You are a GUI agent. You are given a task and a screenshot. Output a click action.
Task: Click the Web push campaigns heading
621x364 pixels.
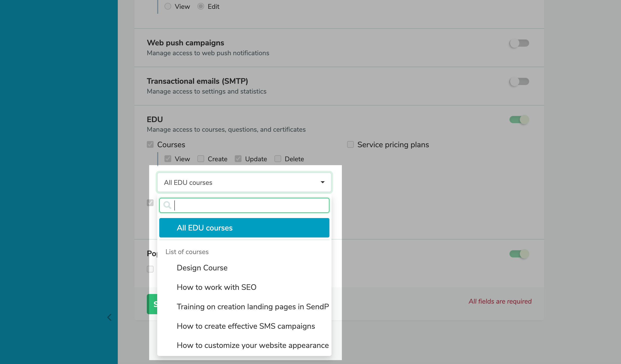pyautogui.click(x=185, y=43)
